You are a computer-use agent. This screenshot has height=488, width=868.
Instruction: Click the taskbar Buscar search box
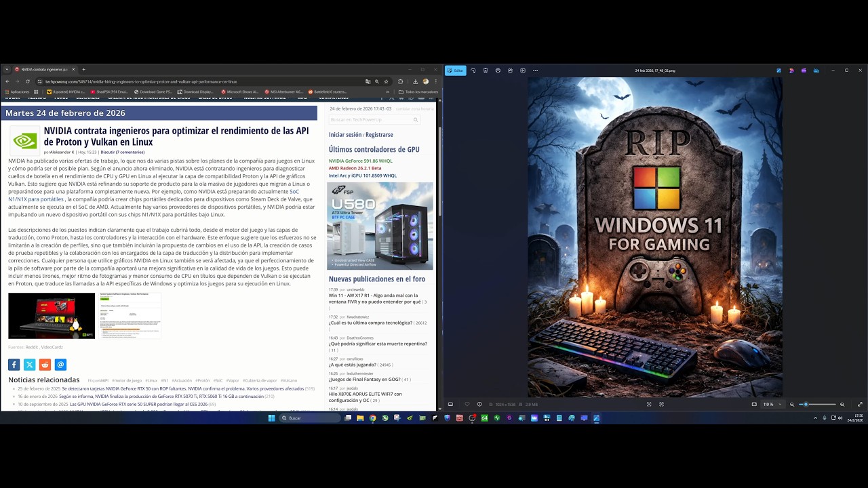pyautogui.click(x=310, y=418)
